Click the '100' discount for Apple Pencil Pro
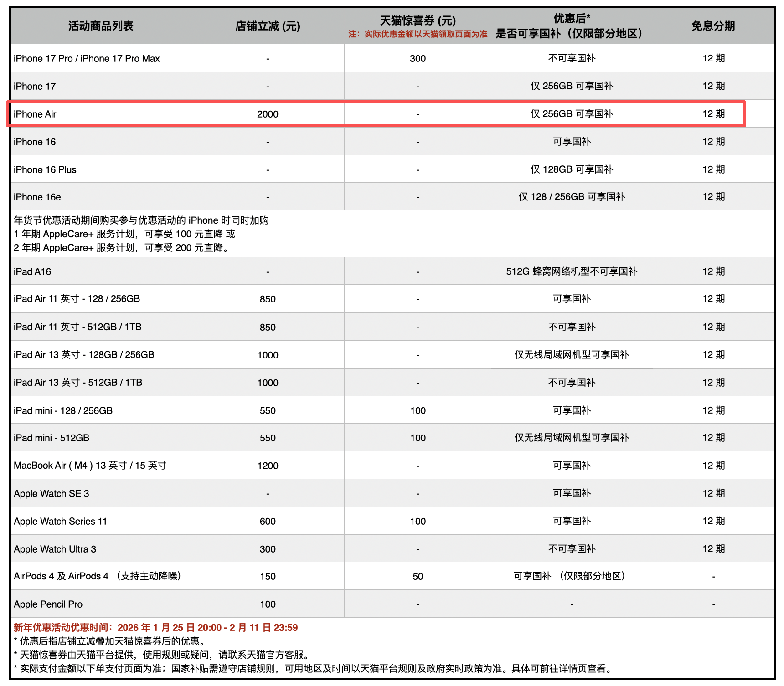 [268, 604]
